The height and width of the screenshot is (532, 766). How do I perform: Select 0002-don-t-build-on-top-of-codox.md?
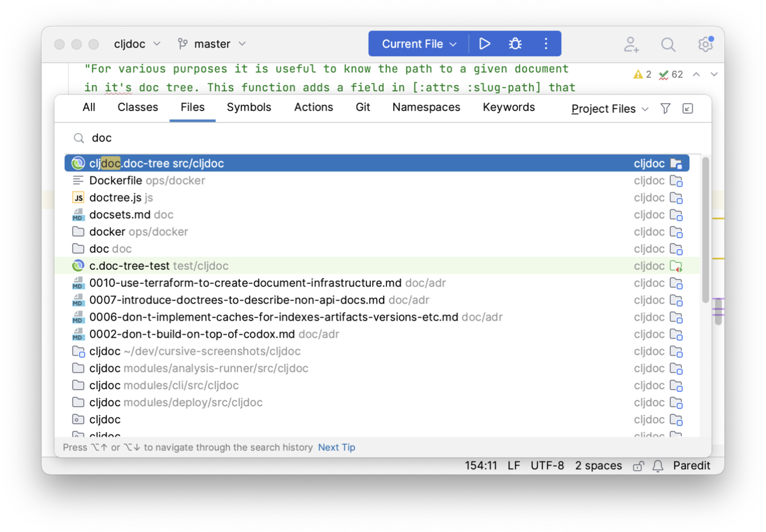pyautogui.click(x=377, y=334)
